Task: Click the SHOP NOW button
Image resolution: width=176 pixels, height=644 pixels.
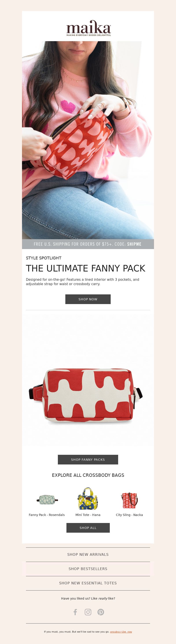Action: tap(88, 299)
